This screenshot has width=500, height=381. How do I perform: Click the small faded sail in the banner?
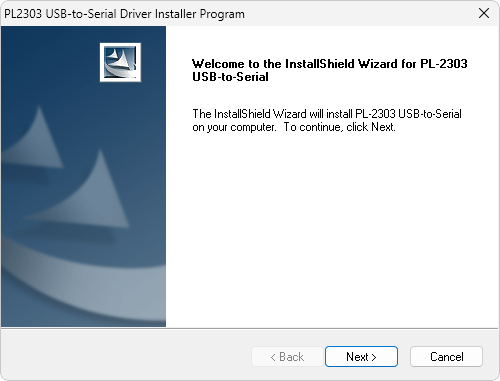coord(37,138)
